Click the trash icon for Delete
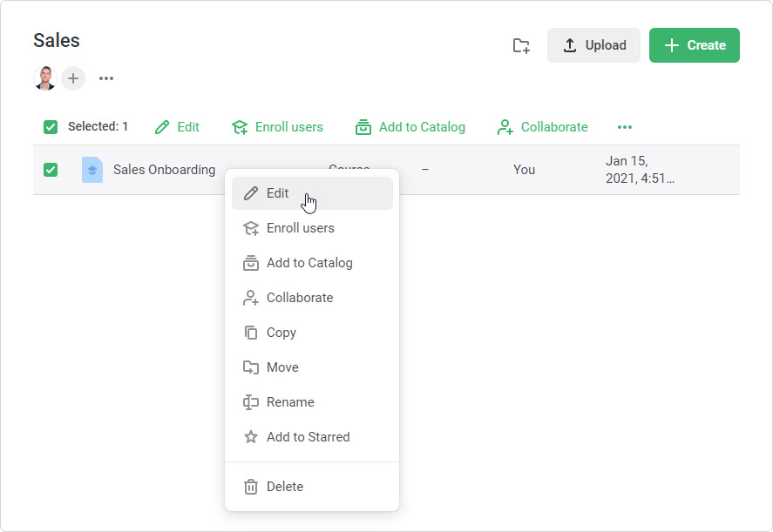The image size is (773, 532). pos(251,487)
